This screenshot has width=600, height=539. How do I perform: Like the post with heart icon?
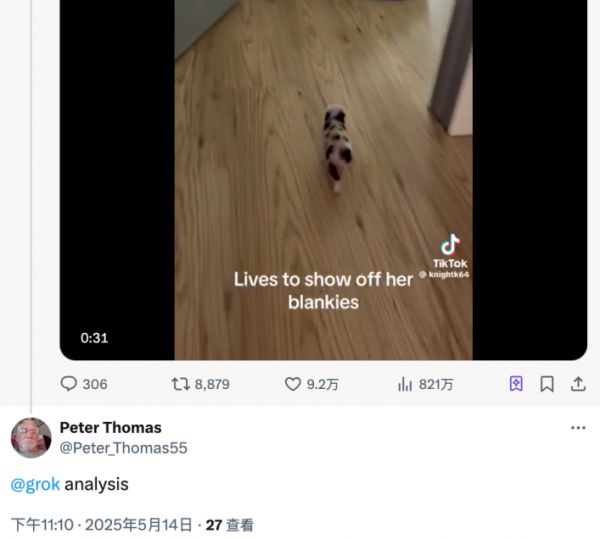click(x=293, y=384)
